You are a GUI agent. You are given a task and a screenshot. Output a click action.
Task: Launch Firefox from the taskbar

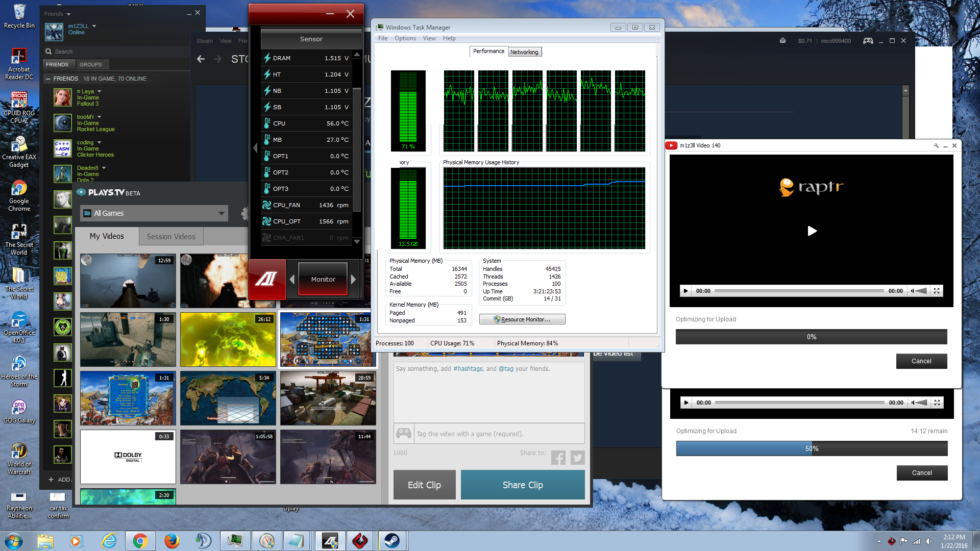coord(172,541)
